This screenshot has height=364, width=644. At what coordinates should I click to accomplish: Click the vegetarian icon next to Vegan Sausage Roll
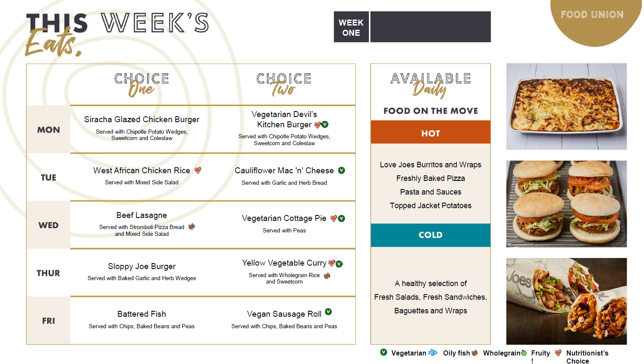coord(328,312)
